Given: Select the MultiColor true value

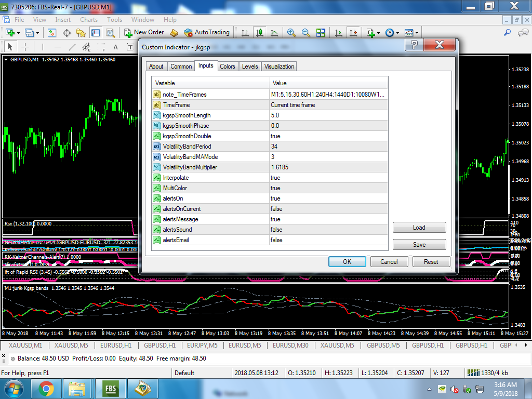Looking at the screenshot, I should 328,188.
